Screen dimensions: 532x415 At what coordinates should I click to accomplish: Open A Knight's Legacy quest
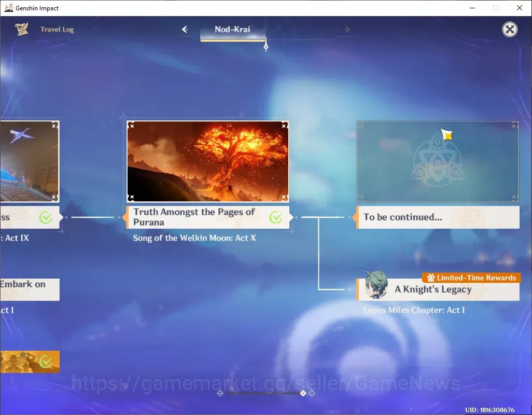(x=438, y=289)
